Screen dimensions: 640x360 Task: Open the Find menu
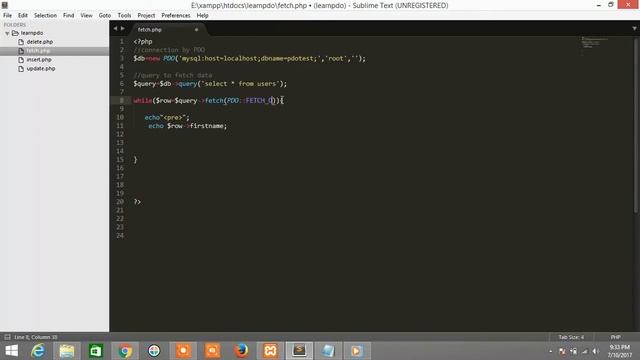(x=69, y=16)
